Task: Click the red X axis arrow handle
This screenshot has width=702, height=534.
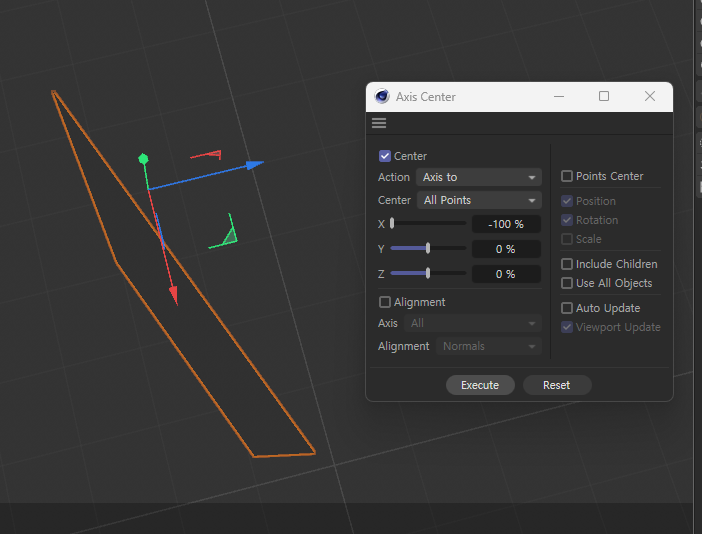Action: point(174,295)
